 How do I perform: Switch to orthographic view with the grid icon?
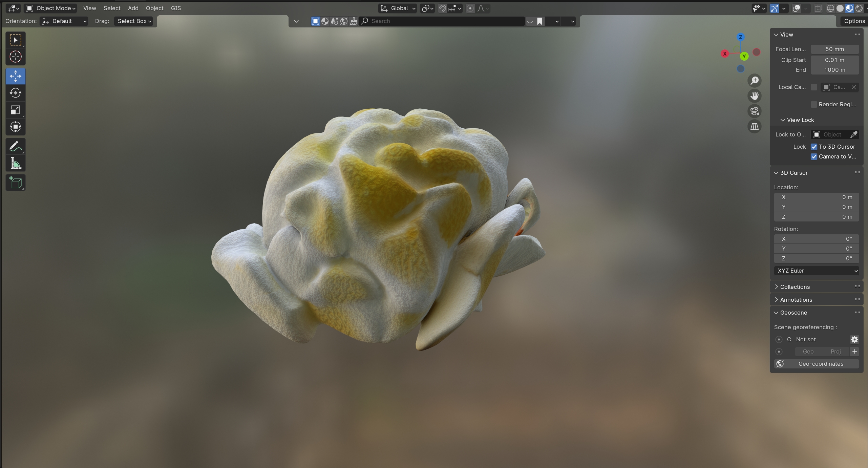(754, 127)
